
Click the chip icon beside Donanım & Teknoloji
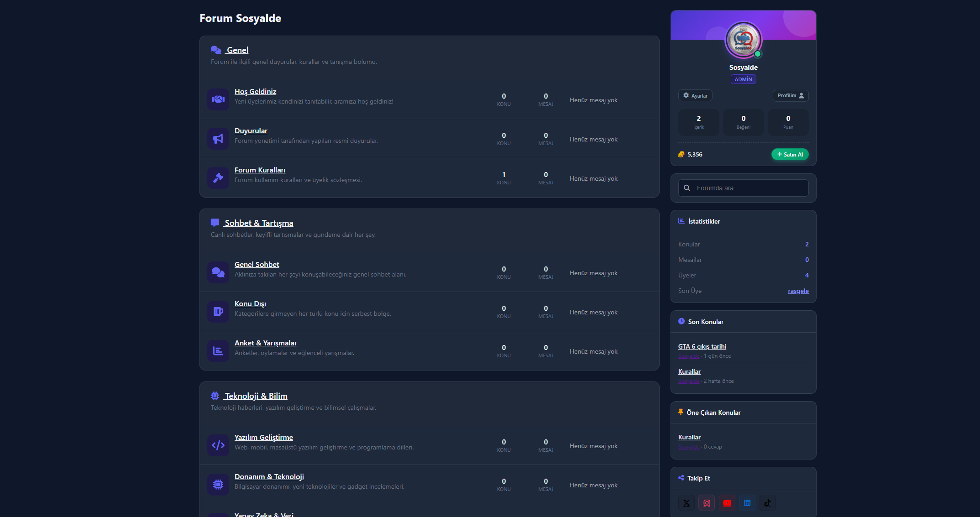click(218, 484)
